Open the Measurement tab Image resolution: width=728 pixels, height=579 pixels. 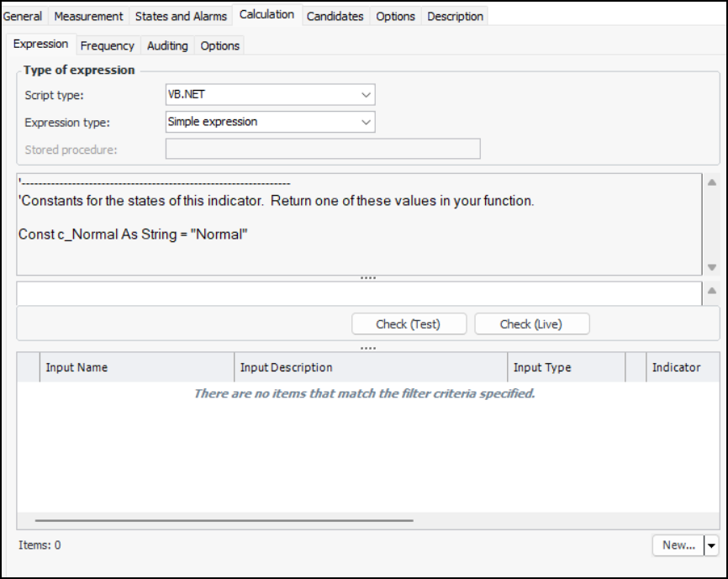coord(88,16)
